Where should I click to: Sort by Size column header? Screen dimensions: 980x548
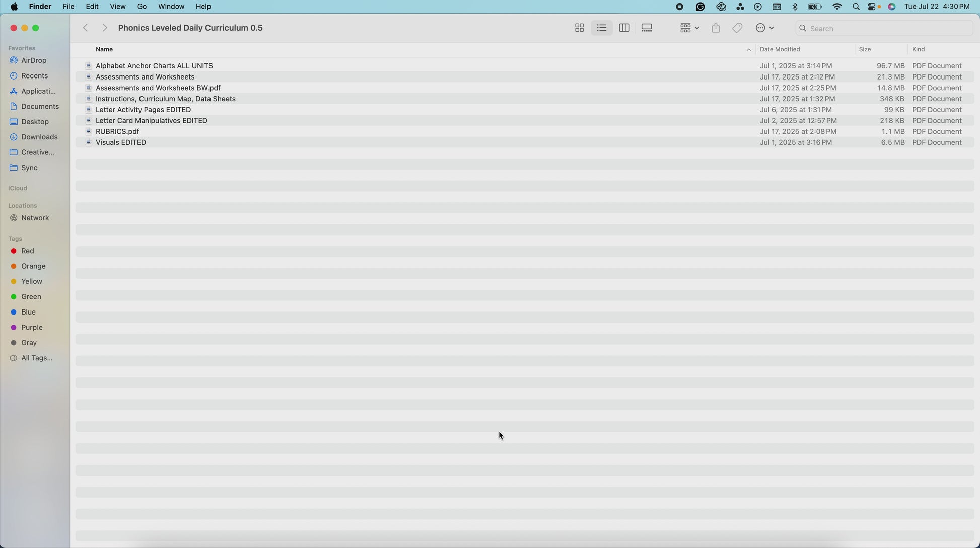pyautogui.click(x=865, y=49)
